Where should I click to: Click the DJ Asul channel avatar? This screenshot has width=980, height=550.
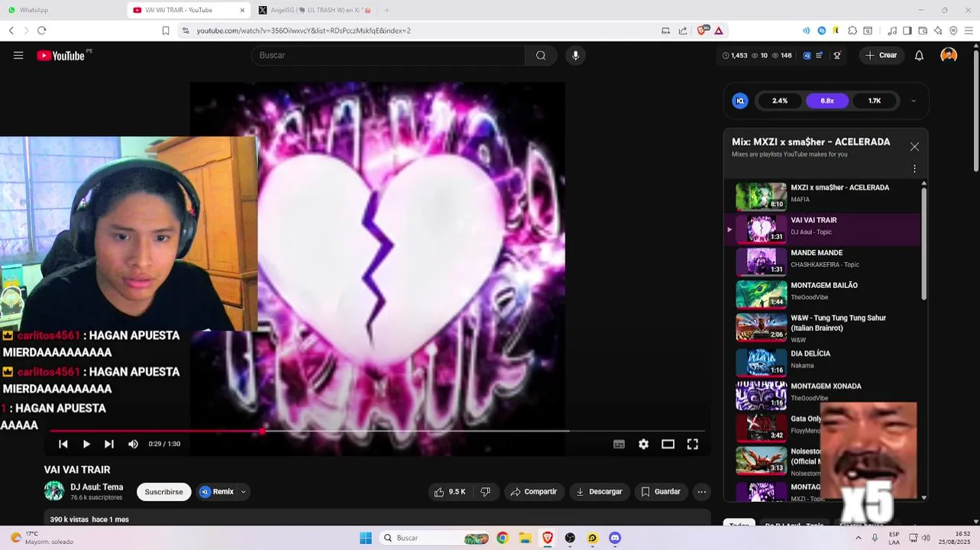coord(54,491)
